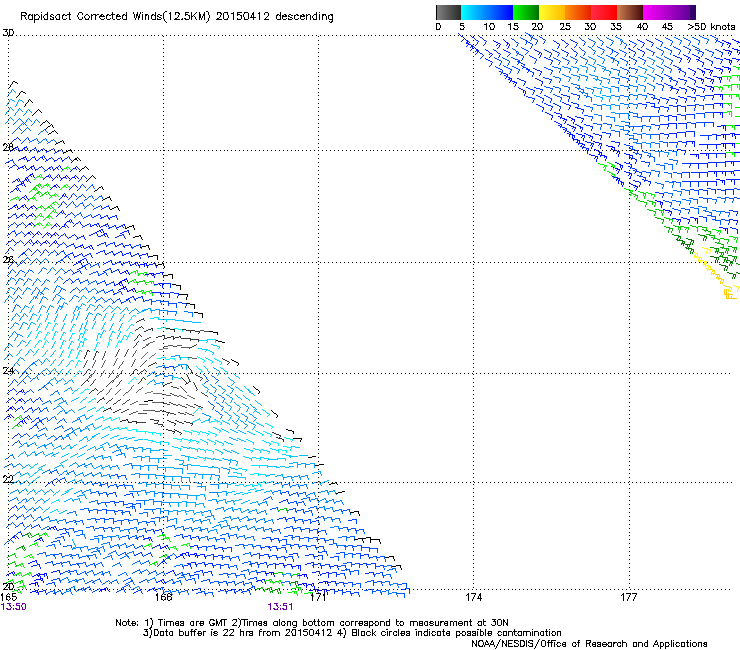The width and height of the screenshot is (740, 650).
Task: Click the yellow wind barbs cluster
Action: click(716, 273)
